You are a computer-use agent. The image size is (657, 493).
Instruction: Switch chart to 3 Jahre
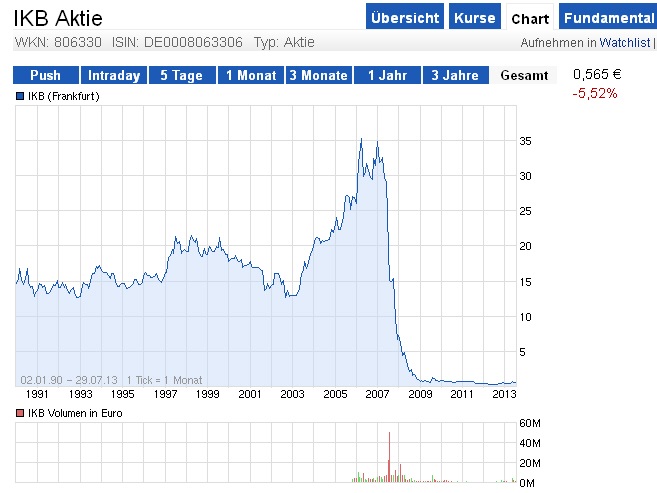(x=455, y=75)
